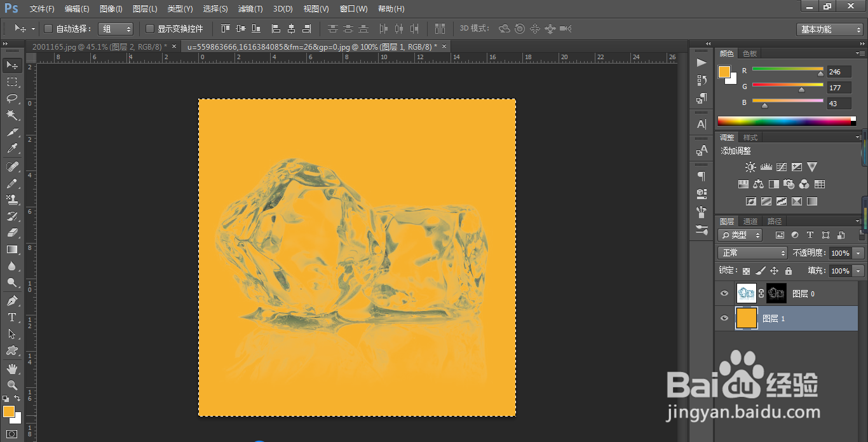Add a Curves adjustment
The image size is (868, 442).
coord(781,167)
